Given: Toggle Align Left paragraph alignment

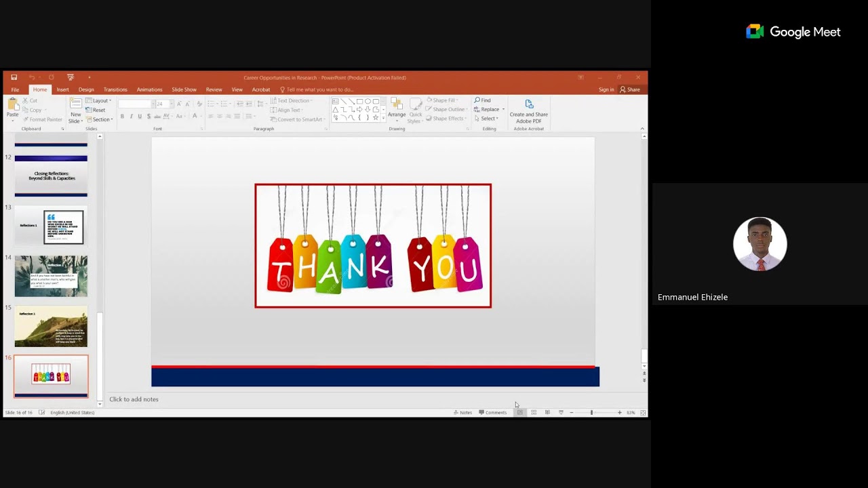Looking at the screenshot, I should click(x=210, y=117).
